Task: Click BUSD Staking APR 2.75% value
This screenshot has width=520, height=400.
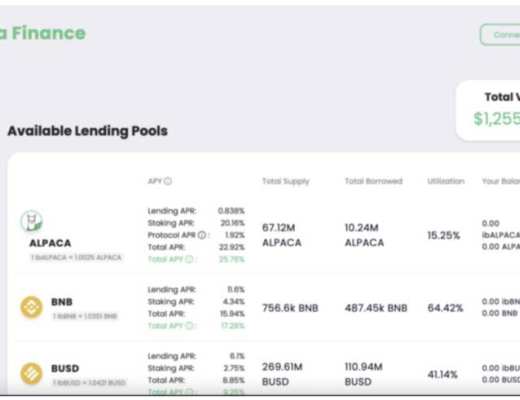Action: click(x=234, y=368)
